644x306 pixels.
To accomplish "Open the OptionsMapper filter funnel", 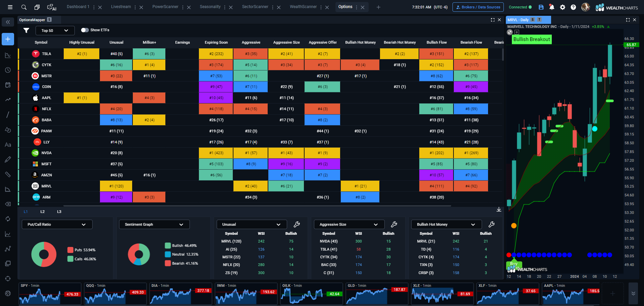I will 26,30.
